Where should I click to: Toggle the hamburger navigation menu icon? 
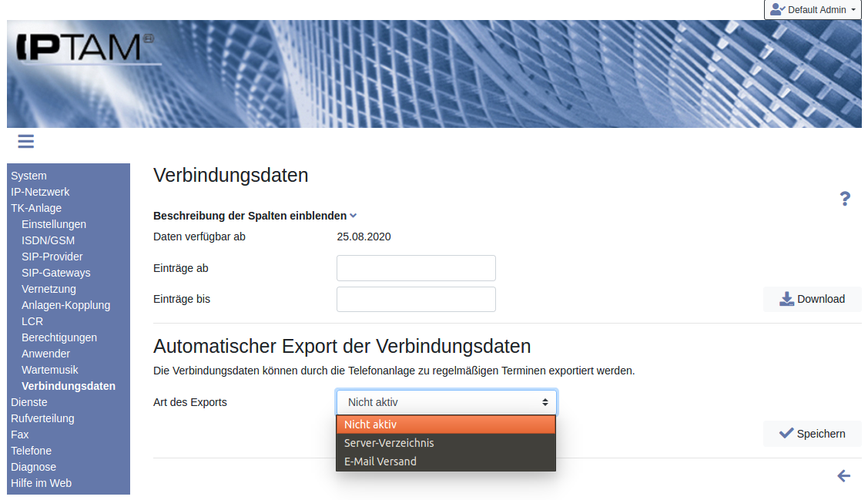coord(25,141)
